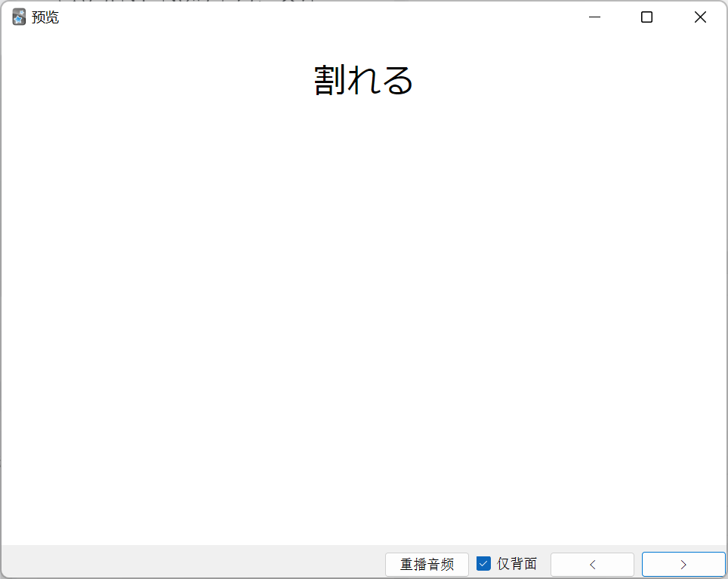Click the 预览 window title text

45,17
